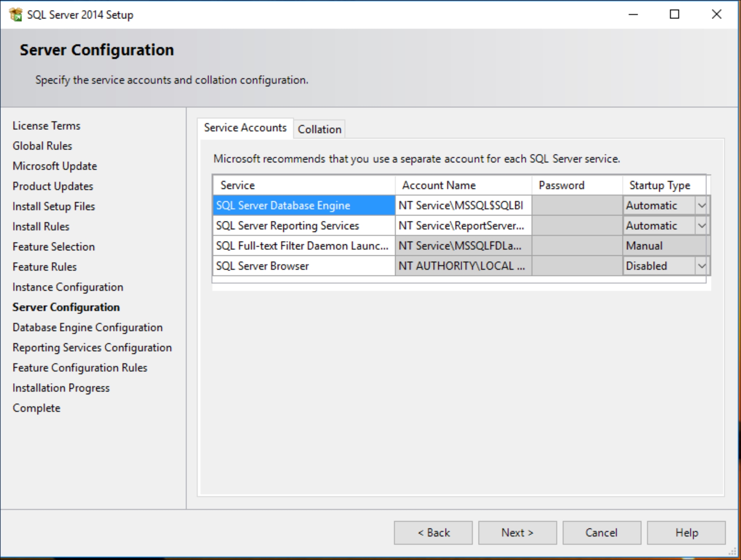
Task: Click Feature Selection step in sidebar
Action: [54, 247]
